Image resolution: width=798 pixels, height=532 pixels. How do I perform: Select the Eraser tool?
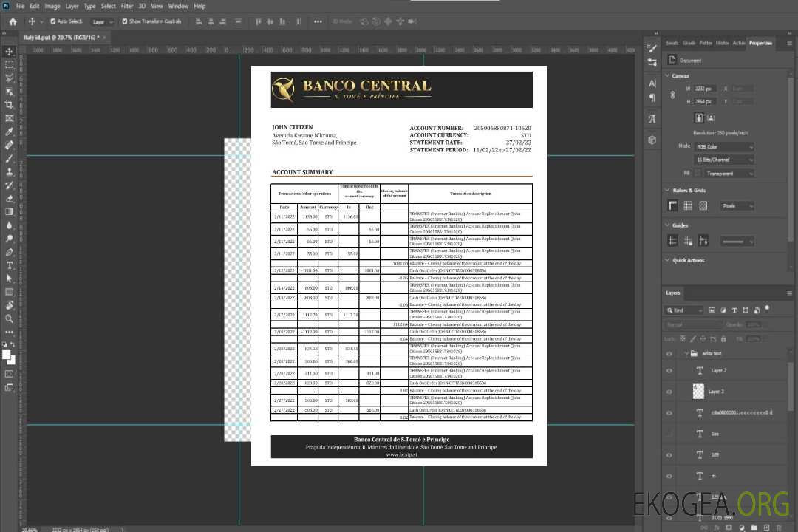tap(9, 199)
